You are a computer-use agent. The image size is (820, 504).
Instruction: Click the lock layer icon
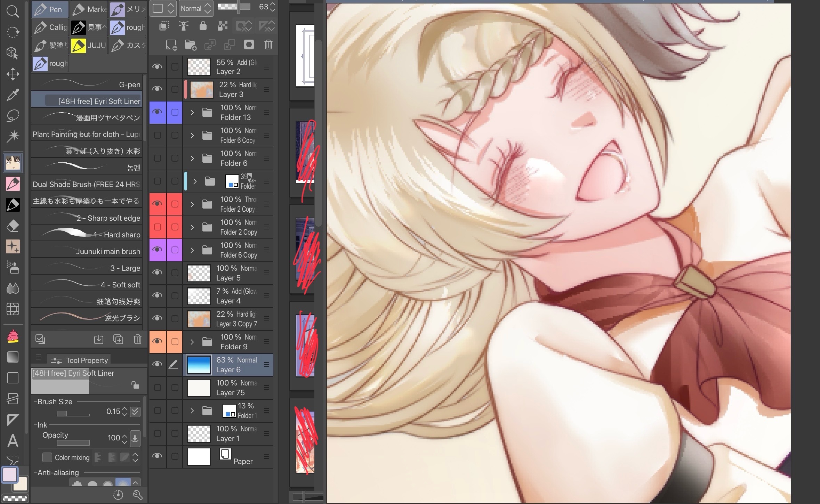[x=203, y=26]
